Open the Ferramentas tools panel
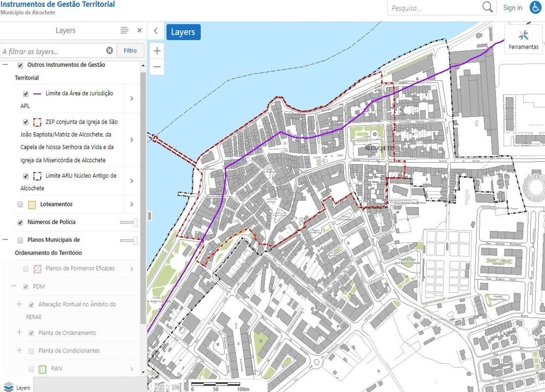 click(x=523, y=39)
